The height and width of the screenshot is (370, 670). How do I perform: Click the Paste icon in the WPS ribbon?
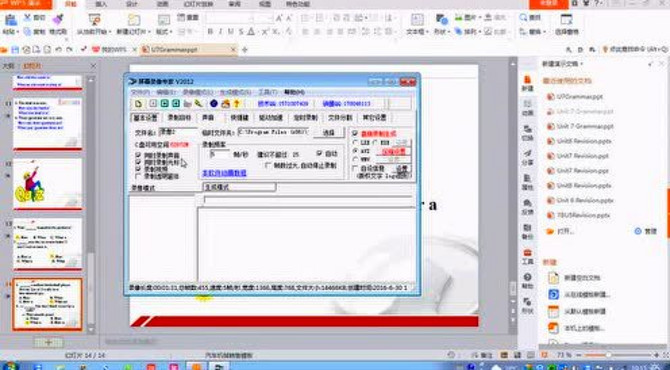click(10, 19)
